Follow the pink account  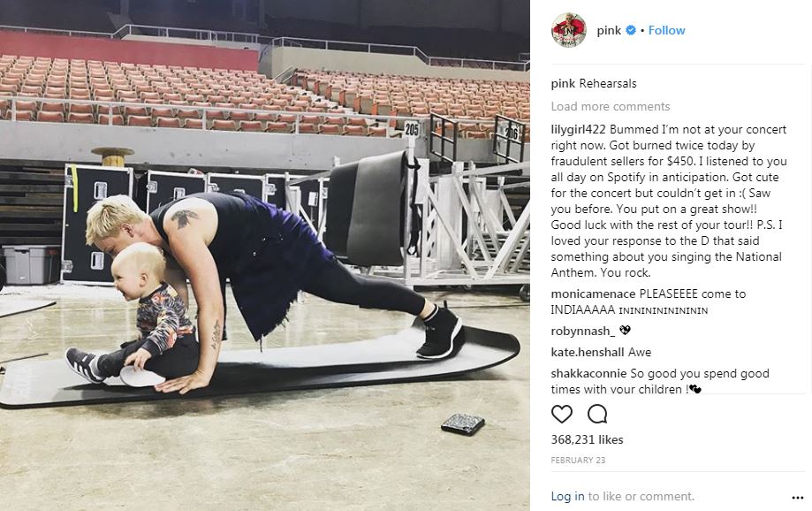click(666, 30)
